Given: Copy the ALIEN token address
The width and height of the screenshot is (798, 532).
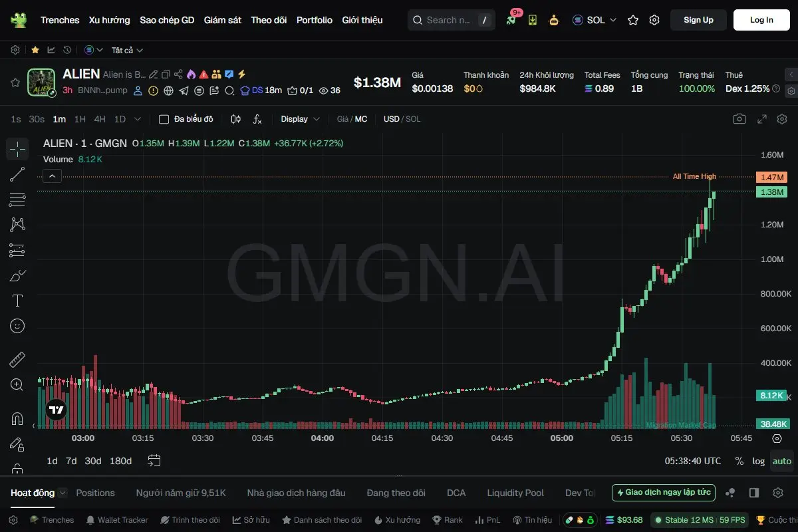Looking at the screenshot, I should point(166,74).
